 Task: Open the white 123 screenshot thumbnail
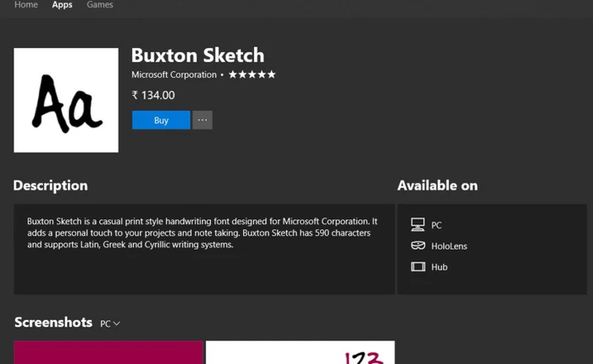click(300, 352)
